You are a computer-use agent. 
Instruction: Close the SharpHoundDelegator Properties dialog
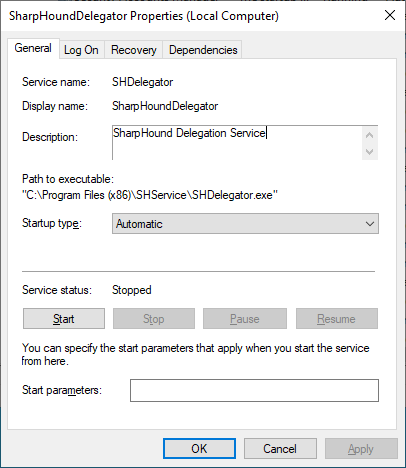pos(390,15)
